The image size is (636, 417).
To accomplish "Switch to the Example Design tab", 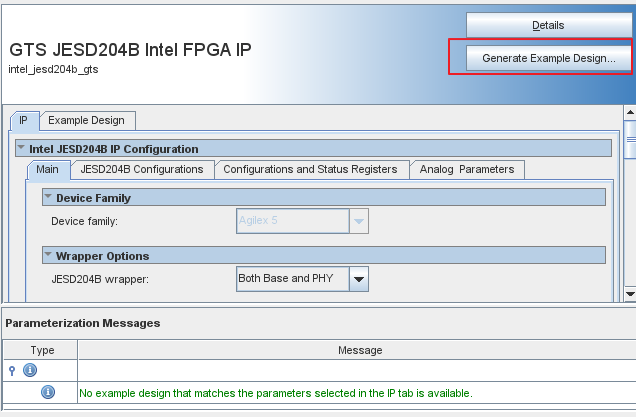I will point(86,120).
